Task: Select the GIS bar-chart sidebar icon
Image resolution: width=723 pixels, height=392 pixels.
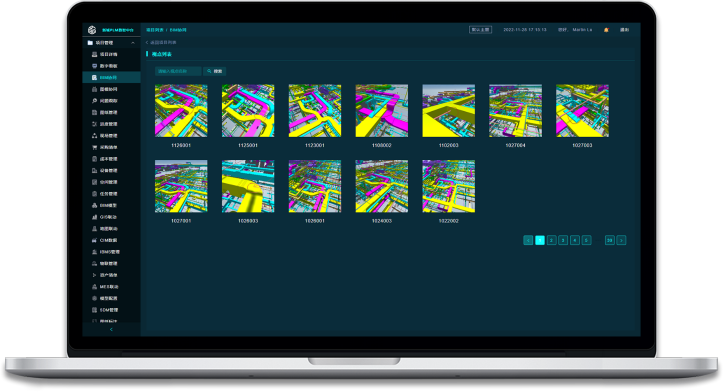Action: click(95, 217)
